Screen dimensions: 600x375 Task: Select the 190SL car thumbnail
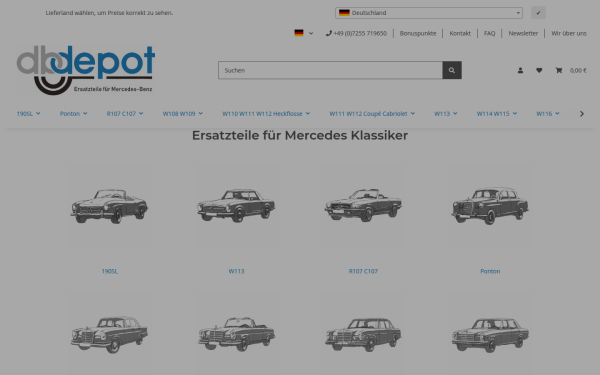(x=109, y=206)
